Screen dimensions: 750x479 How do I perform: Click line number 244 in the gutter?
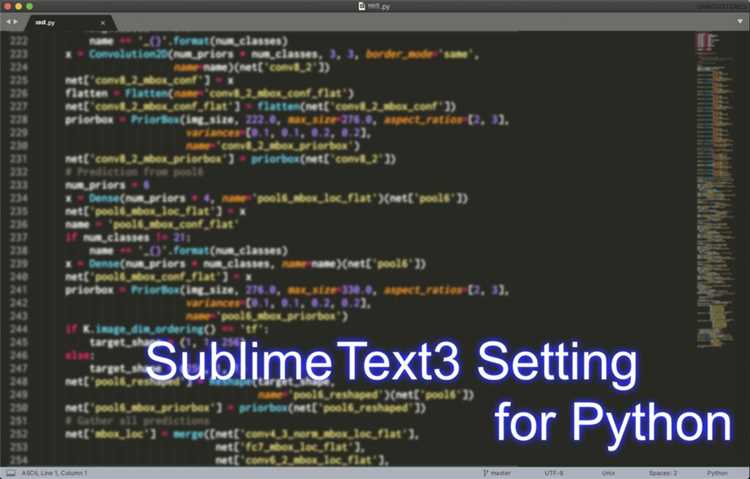(19, 329)
